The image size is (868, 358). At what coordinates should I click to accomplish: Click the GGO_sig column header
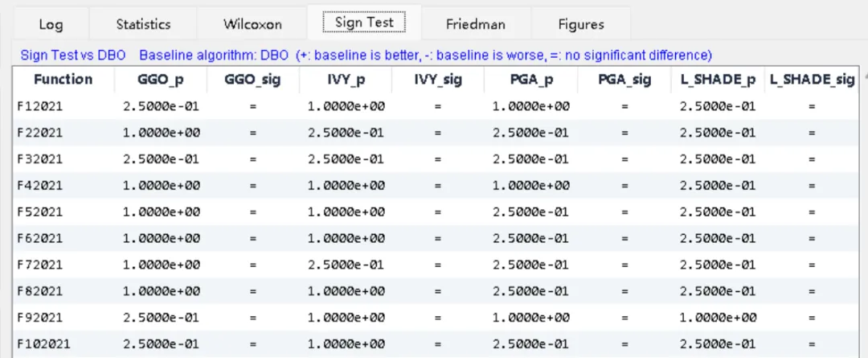click(252, 80)
